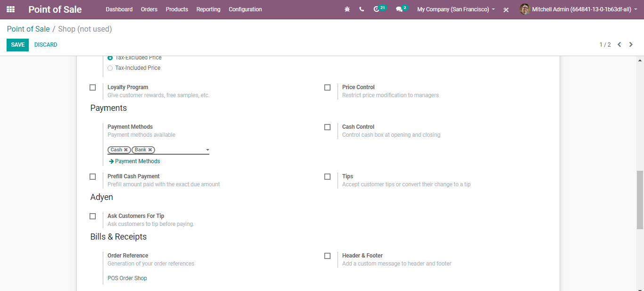Click Point of Sale breadcrumb link

pyautogui.click(x=28, y=29)
